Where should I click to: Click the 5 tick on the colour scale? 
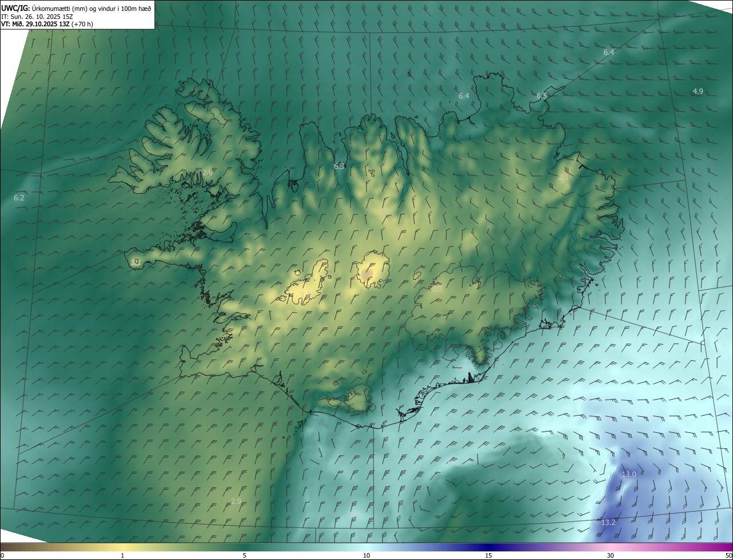(245, 556)
